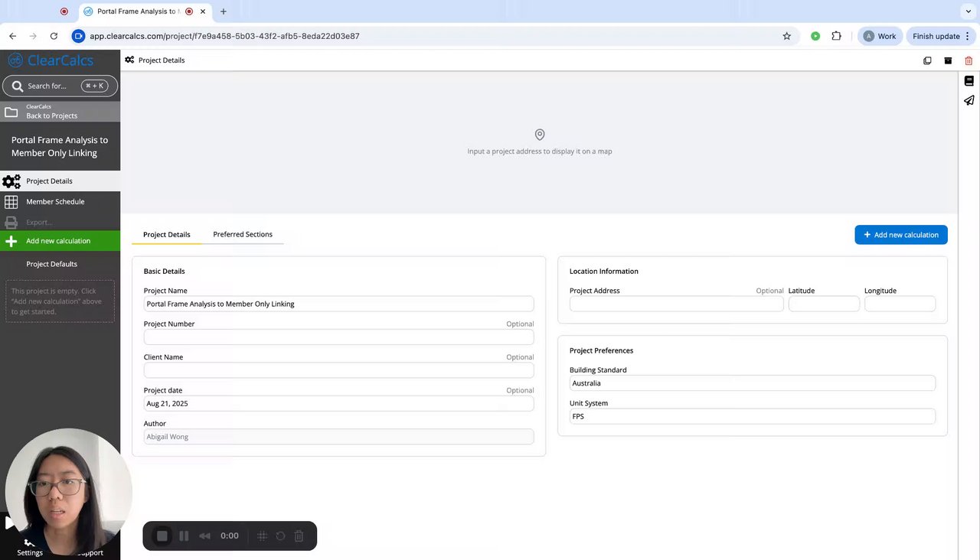Stop the screen recording
This screenshot has height=560, width=980.
pos(162,536)
